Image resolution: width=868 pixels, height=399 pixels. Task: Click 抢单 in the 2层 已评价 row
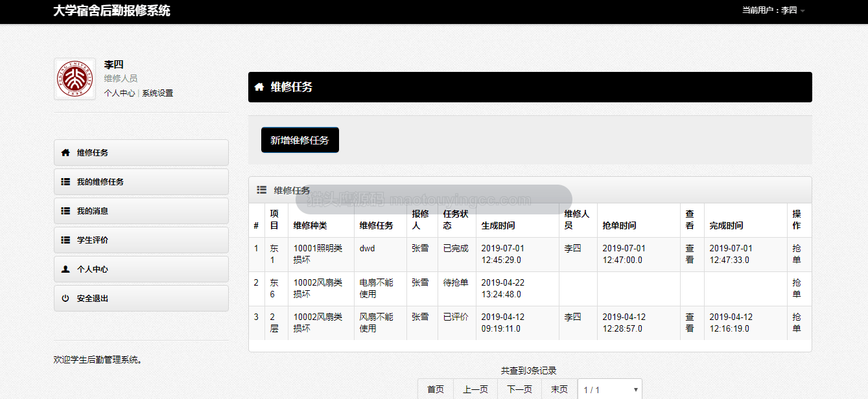(797, 323)
